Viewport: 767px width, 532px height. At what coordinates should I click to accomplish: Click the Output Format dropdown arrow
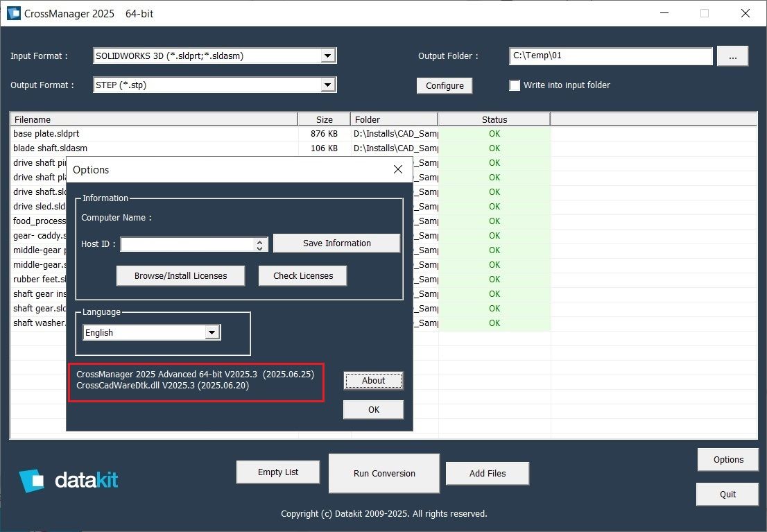click(327, 85)
